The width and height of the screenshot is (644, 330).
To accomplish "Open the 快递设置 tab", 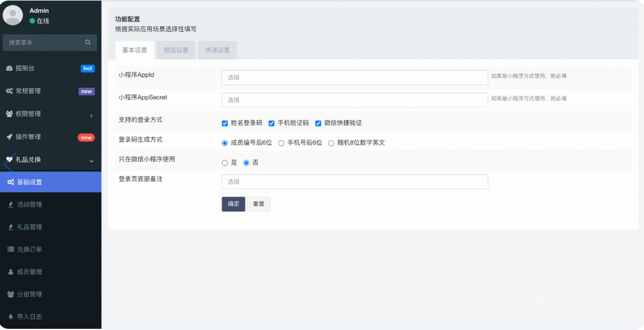I will 217,50.
